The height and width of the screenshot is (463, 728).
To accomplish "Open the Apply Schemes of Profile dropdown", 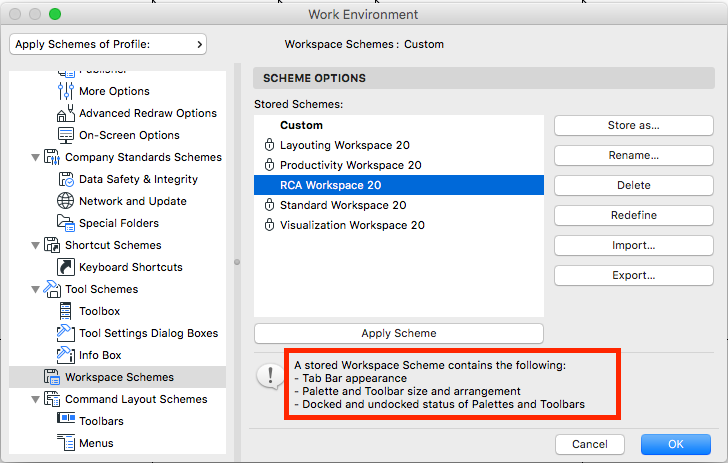I will (x=107, y=44).
